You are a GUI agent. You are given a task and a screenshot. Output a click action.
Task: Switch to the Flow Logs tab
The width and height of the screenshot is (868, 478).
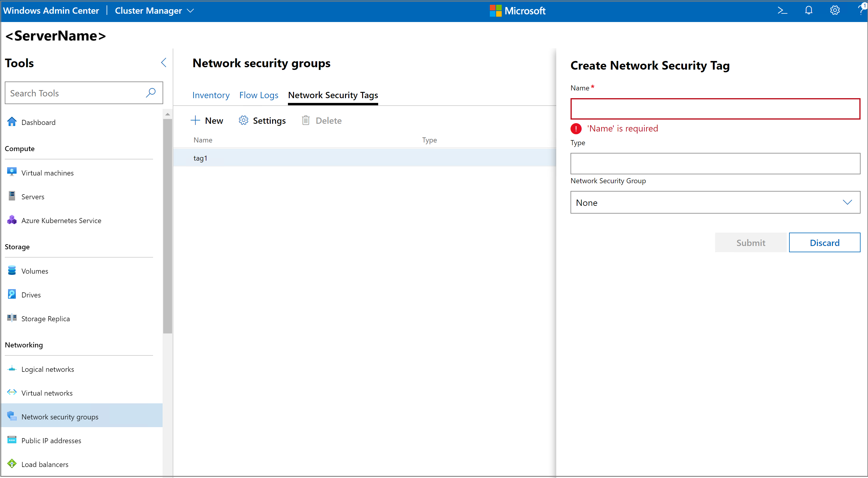pyautogui.click(x=259, y=95)
